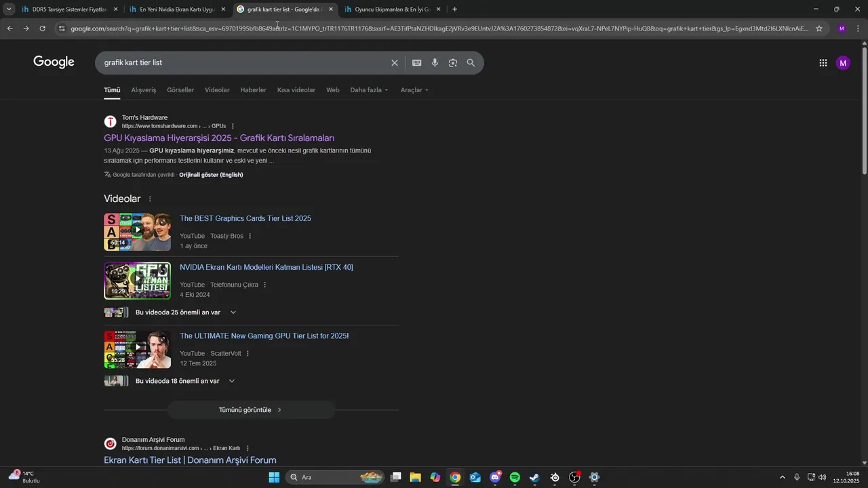
Task: Show hidden system tray icons
Action: (x=782, y=477)
